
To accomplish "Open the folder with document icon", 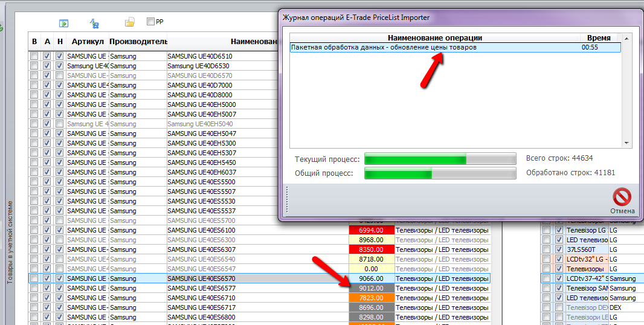I will point(130,22).
